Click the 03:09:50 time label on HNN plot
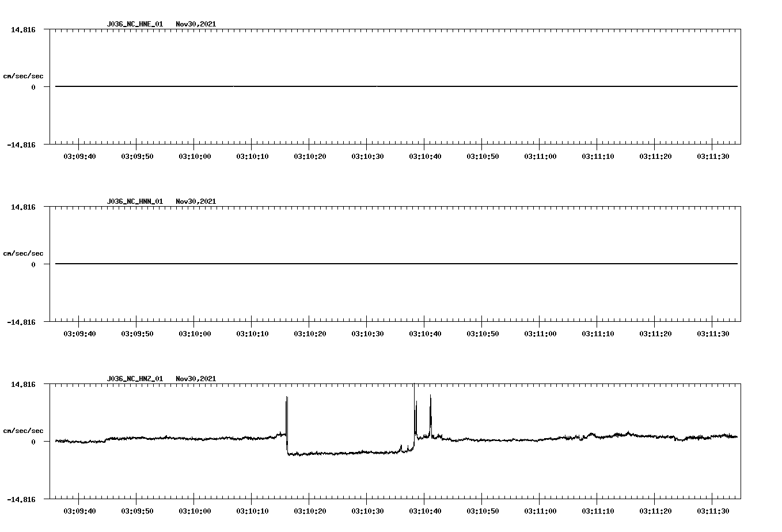 (137, 334)
